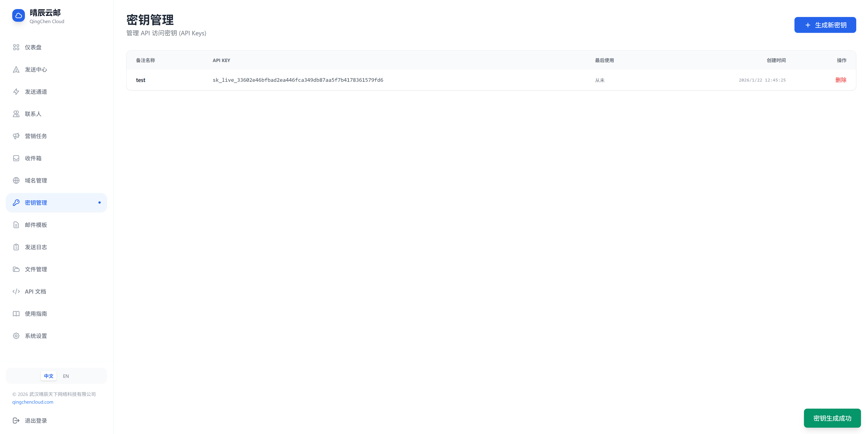Switch language to EN
This screenshot has width=868, height=434.
(x=66, y=376)
